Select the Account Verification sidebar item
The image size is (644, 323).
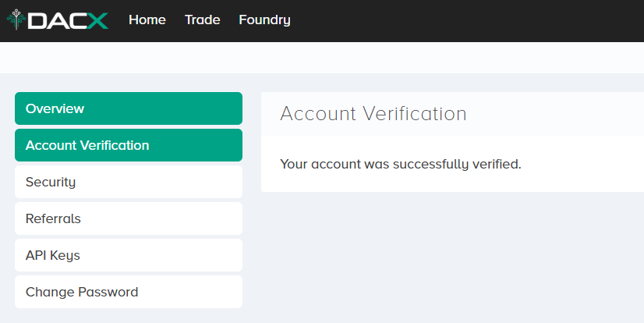129,145
